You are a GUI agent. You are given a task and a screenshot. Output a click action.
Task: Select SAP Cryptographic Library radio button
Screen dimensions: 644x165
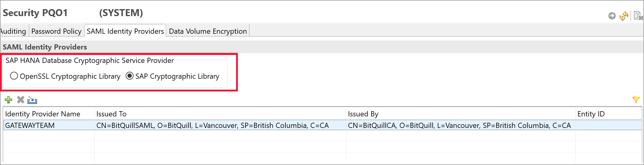click(130, 76)
